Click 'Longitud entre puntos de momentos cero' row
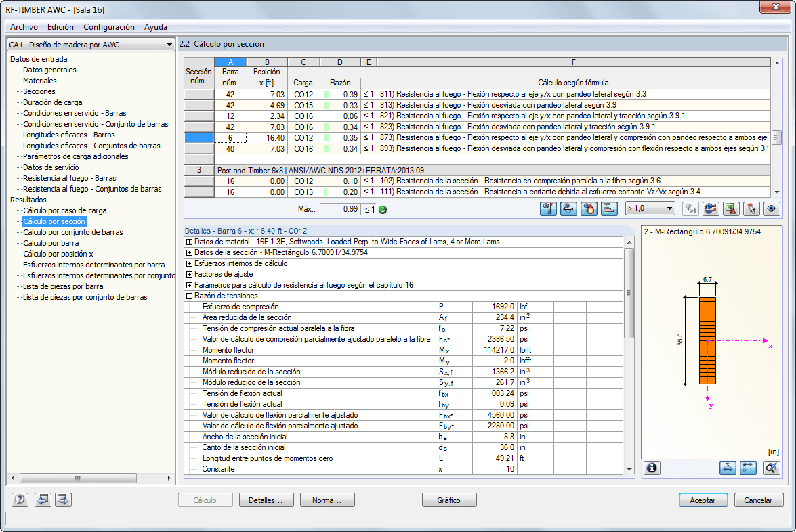The height and width of the screenshot is (532, 796). [404, 458]
